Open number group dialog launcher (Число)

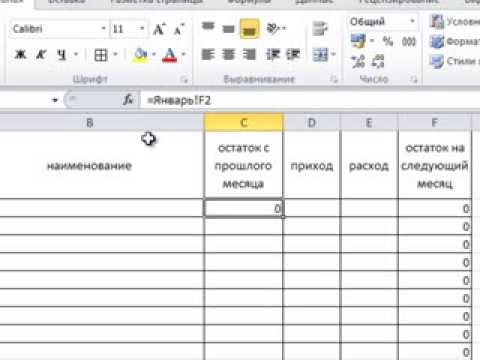coord(414,79)
